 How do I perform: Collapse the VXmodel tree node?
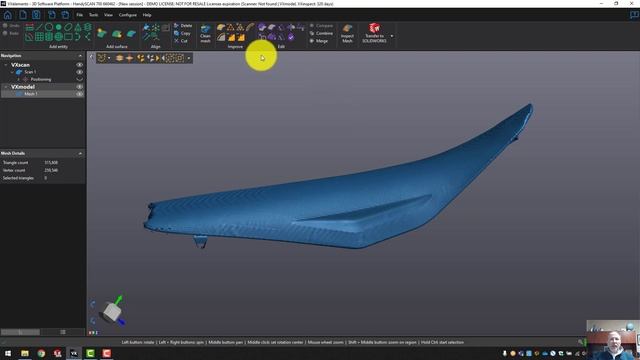(6, 87)
